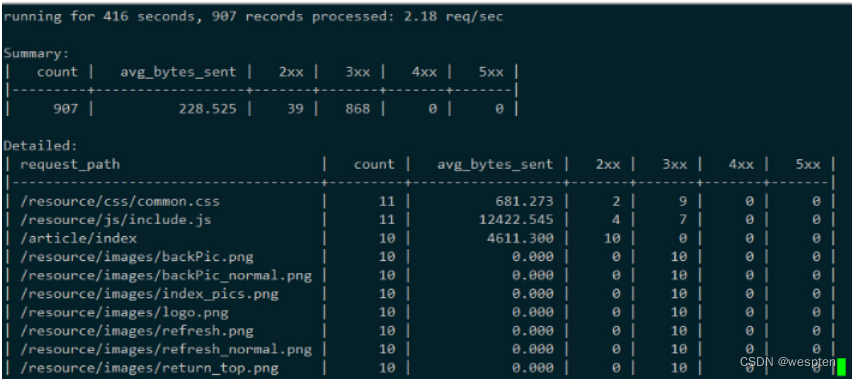The height and width of the screenshot is (379, 852).
Task: Click the /resource/images/return_top.png path
Action: (x=149, y=368)
